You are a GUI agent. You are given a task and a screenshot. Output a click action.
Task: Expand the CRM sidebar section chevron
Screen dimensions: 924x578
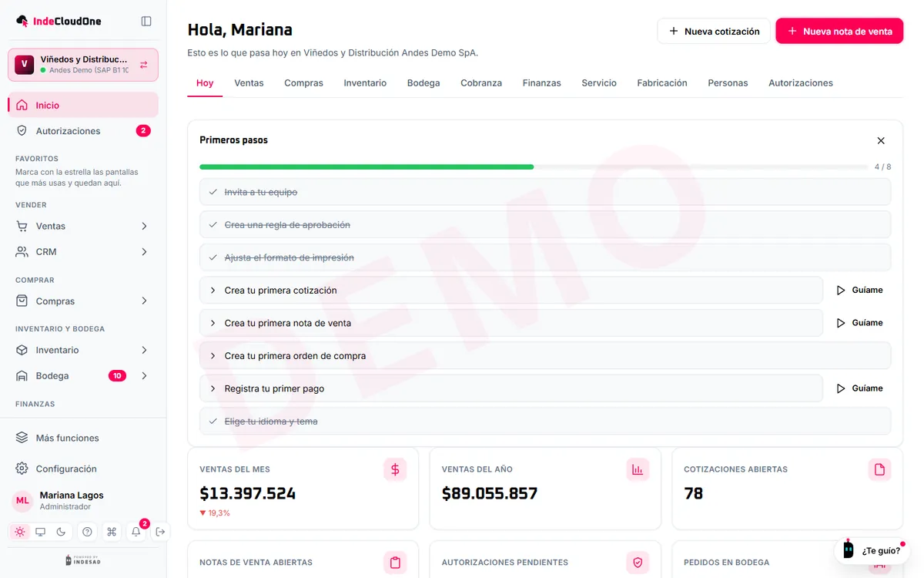click(x=144, y=252)
